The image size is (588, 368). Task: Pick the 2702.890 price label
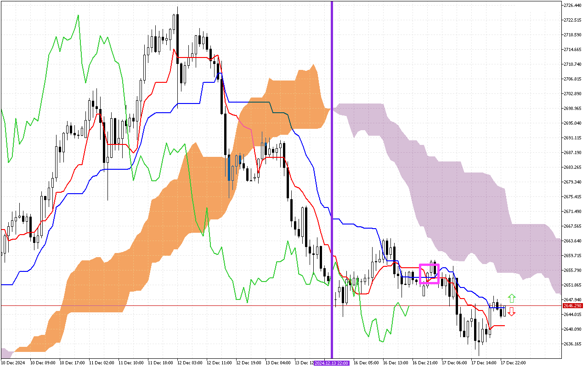pos(572,94)
